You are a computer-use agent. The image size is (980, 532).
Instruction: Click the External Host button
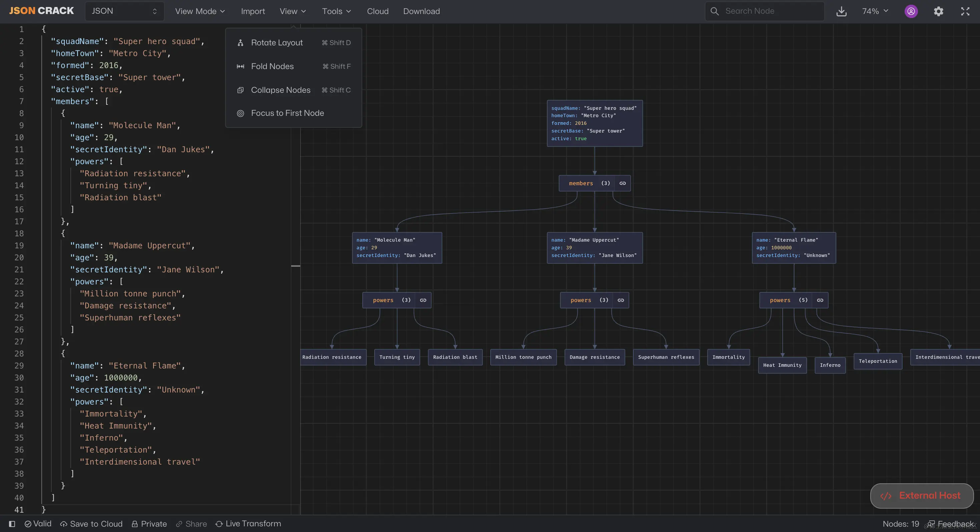pyautogui.click(x=921, y=496)
